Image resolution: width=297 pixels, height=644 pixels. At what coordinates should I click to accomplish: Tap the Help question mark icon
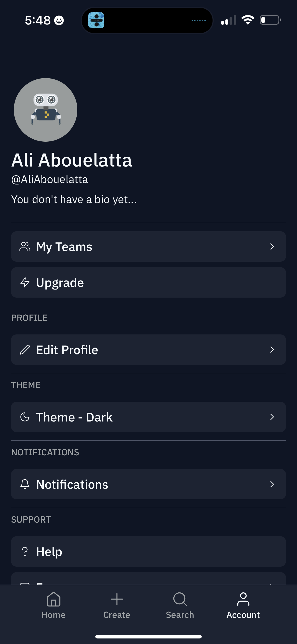coord(25,551)
